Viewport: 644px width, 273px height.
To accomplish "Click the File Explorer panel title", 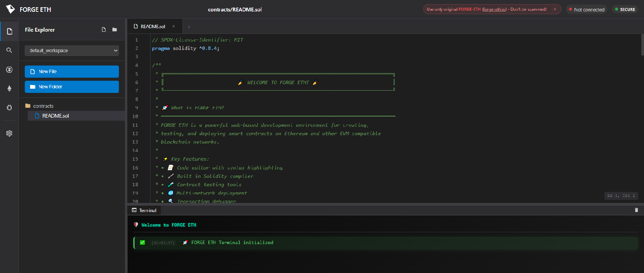I will (x=40, y=30).
